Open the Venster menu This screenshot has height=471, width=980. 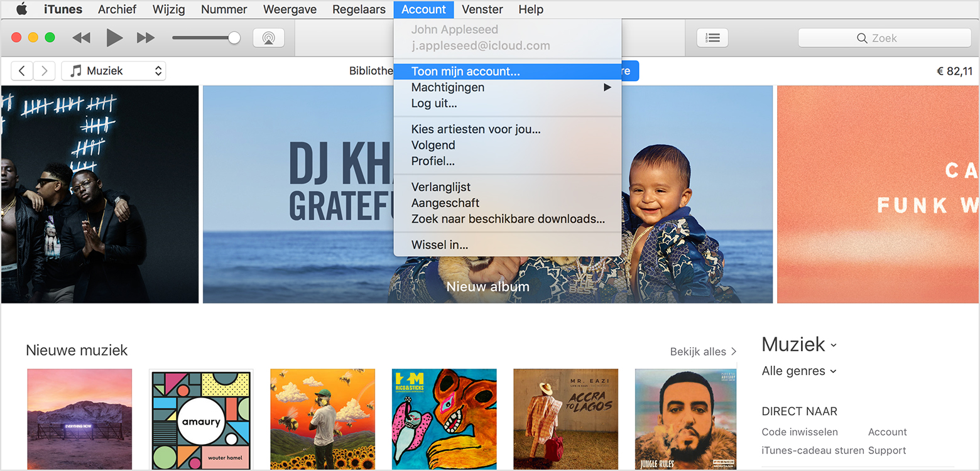pyautogui.click(x=482, y=9)
